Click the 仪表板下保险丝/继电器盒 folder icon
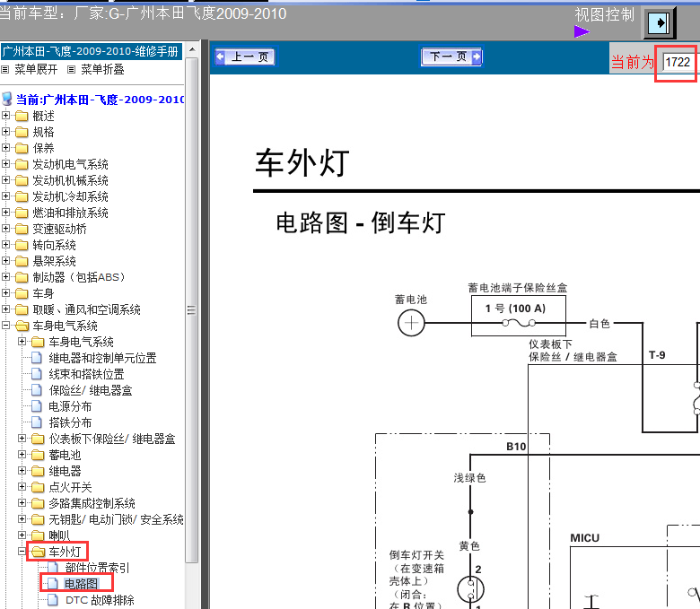The image size is (700, 609). tap(38, 439)
